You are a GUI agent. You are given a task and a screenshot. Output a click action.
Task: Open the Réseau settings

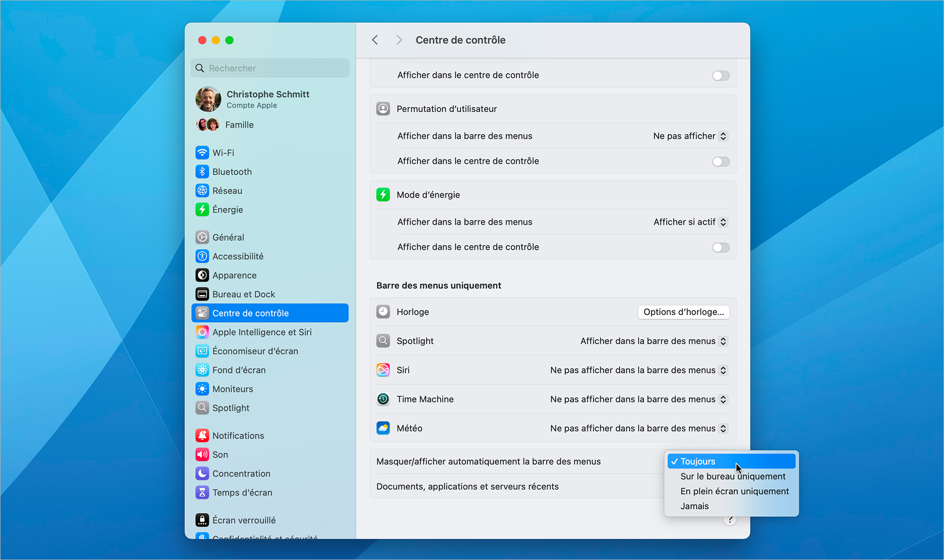227,191
